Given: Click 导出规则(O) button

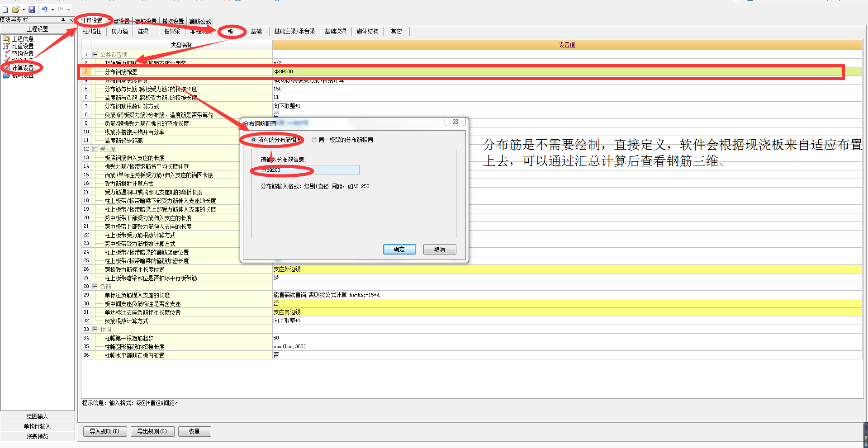Looking at the screenshot, I should (152, 431).
